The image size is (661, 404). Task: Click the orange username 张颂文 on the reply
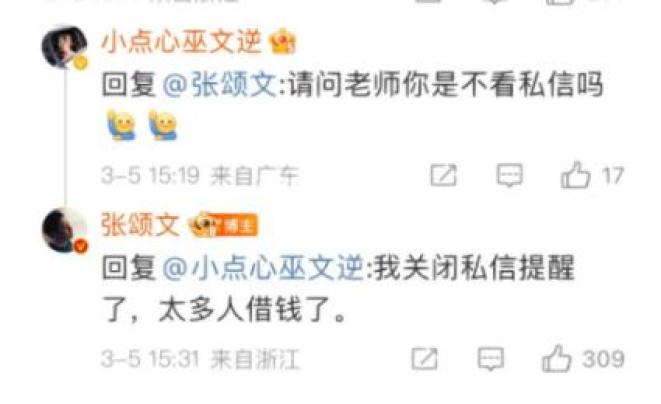coord(140,225)
